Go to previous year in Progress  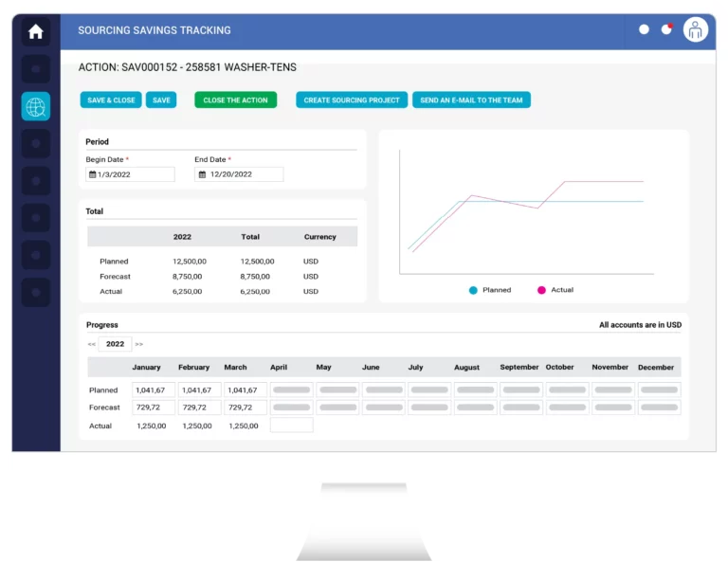point(91,344)
